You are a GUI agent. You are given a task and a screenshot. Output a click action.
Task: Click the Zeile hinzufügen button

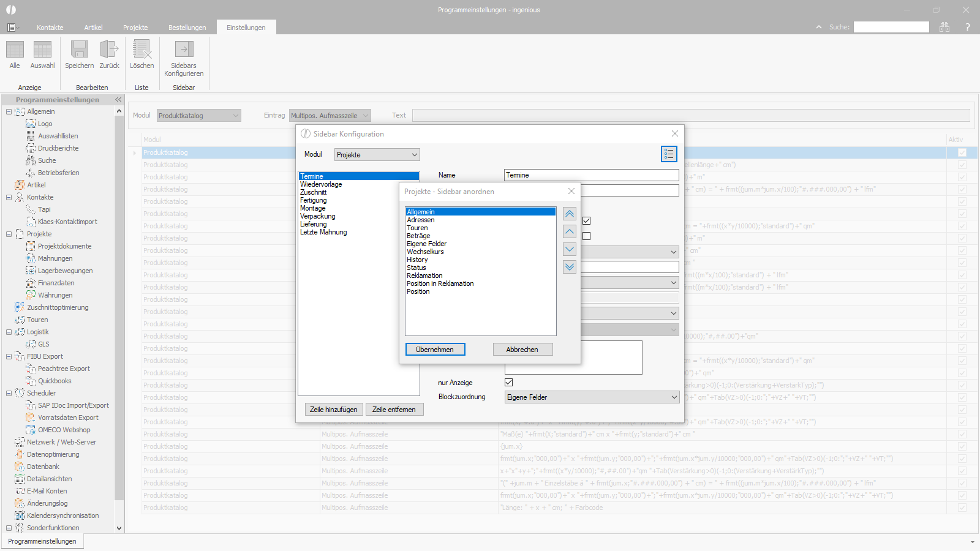click(333, 410)
